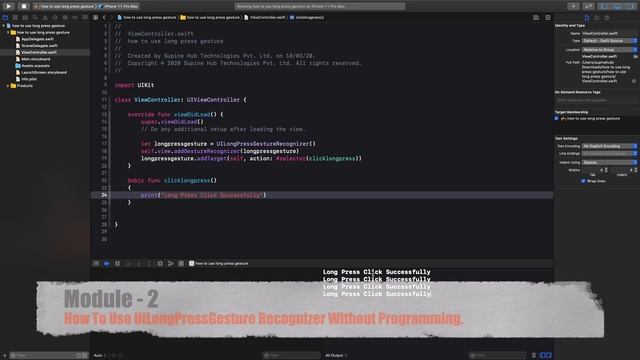Go back in editor history

click(104, 18)
